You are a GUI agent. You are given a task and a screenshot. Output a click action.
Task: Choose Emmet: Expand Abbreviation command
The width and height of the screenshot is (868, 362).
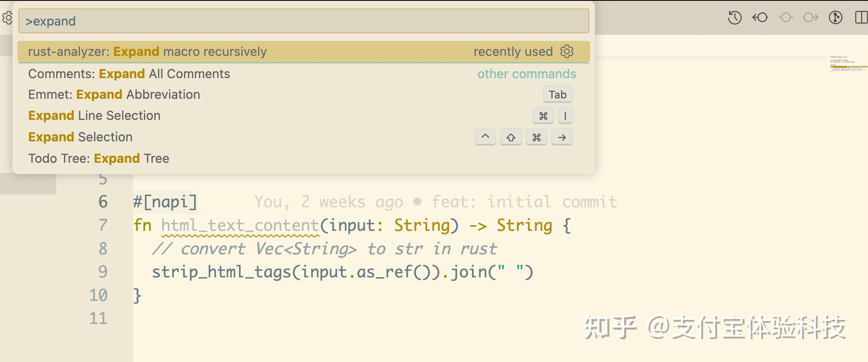[x=303, y=94]
